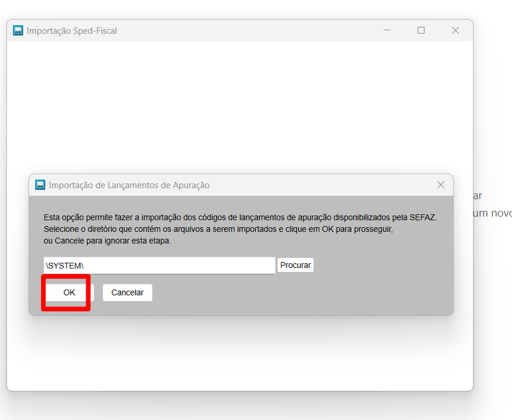Image resolution: width=512 pixels, height=420 pixels.
Task: Click the line 'ou Cancele para ignorar esta etapa'
Action: [x=107, y=241]
